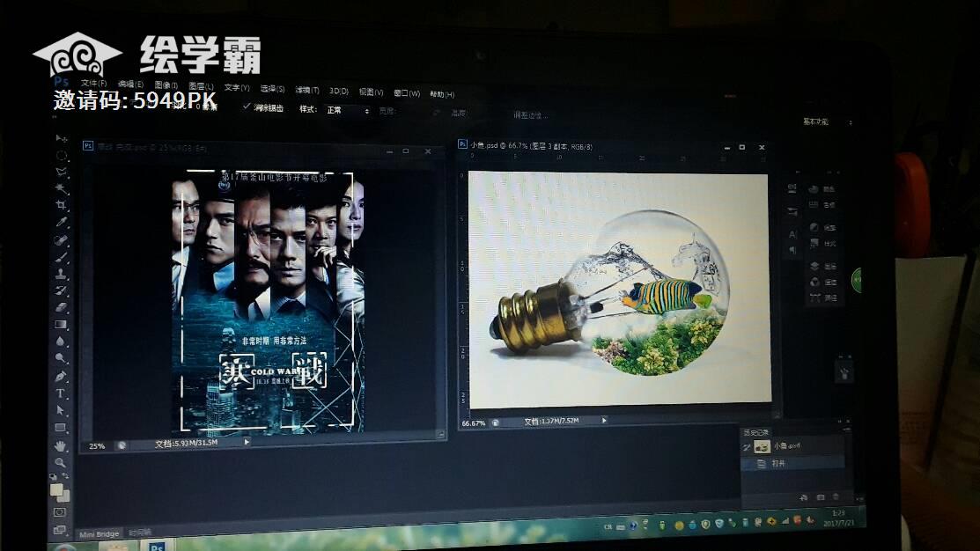The image size is (980, 551).
Task: Select the Rectangle shape tool
Action: [61, 428]
